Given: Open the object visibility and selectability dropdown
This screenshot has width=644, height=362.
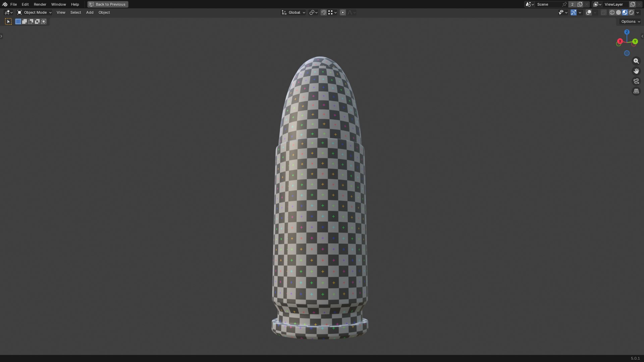Looking at the screenshot, I should pyautogui.click(x=563, y=12).
